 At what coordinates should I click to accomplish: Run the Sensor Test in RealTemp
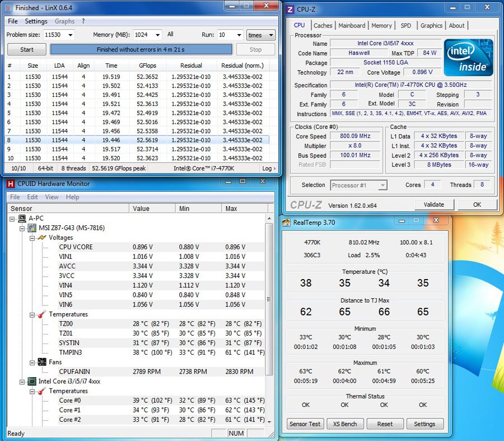point(305,424)
